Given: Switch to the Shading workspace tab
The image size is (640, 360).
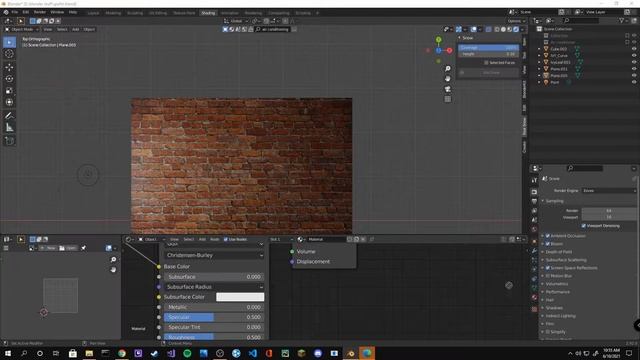Looking at the screenshot, I should [208, 13].
